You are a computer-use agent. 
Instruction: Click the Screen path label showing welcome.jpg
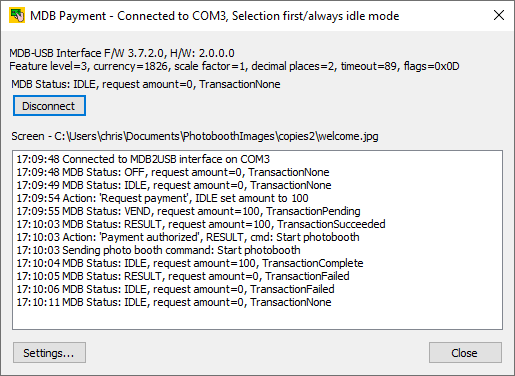195,136
